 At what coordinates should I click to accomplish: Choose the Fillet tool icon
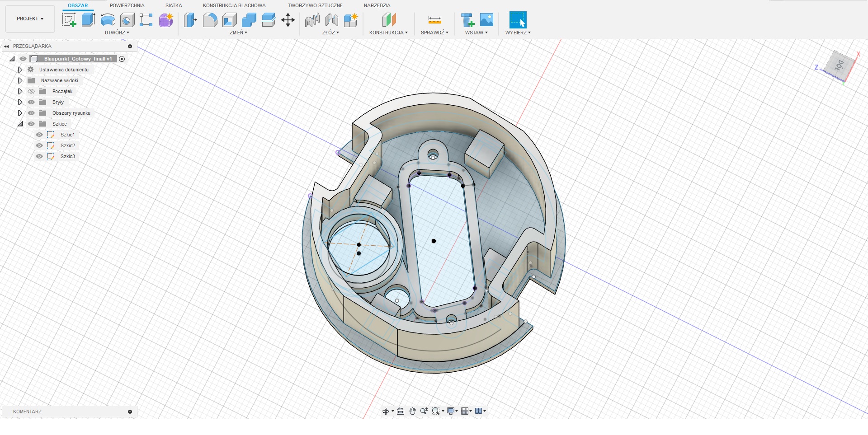210,20
